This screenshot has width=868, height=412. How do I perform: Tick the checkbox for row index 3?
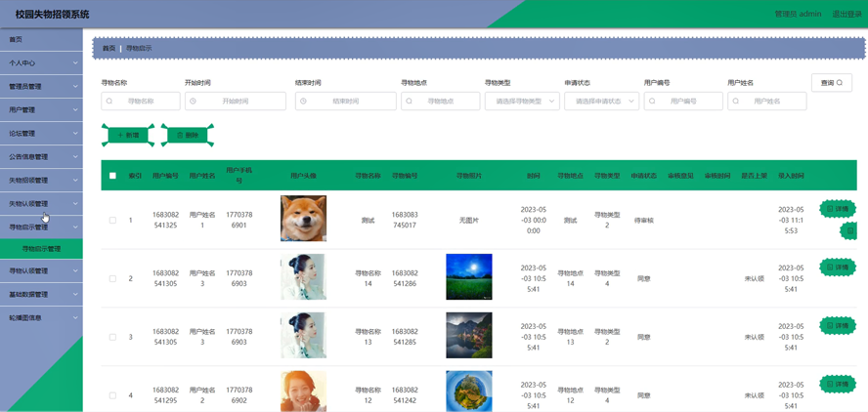(x=113, y=337)
